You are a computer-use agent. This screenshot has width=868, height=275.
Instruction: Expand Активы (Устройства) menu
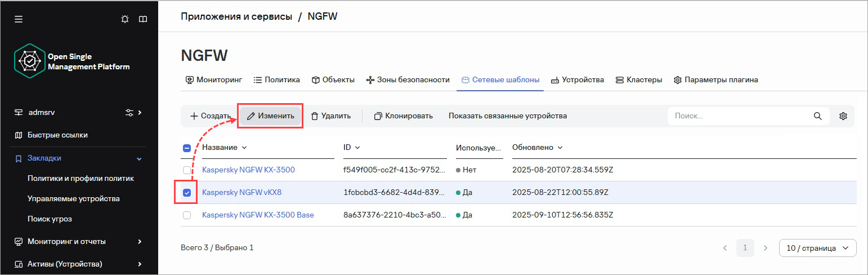(140, 264)
